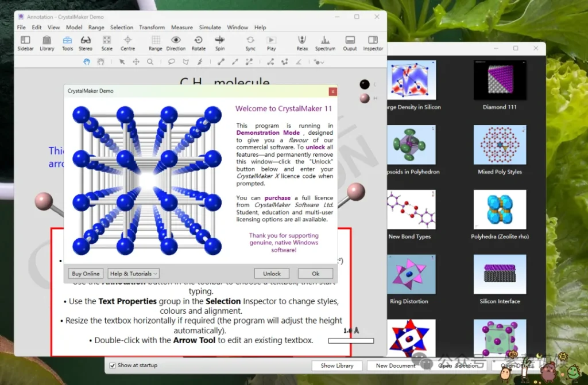The width and height of the screenshot is (588, 385).
Task: Select the arrow pointer tool
Action: [x=122, y=62]
